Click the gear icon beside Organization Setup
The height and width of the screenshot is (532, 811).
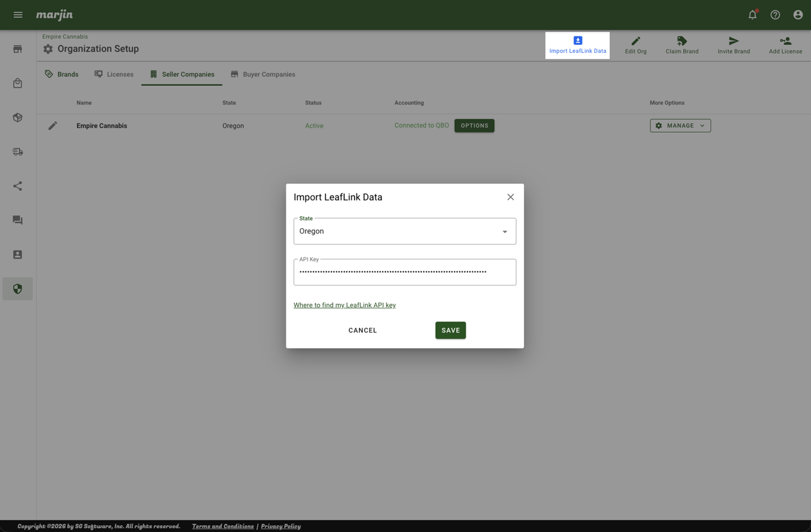click(x=48, y=49)
